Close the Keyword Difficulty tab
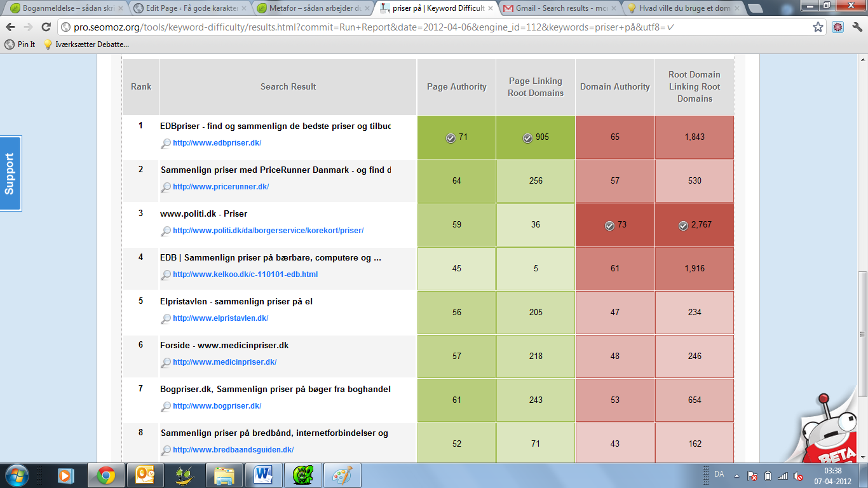The height and width of the screenshot is (488, 868). click(x=490, y=9)
